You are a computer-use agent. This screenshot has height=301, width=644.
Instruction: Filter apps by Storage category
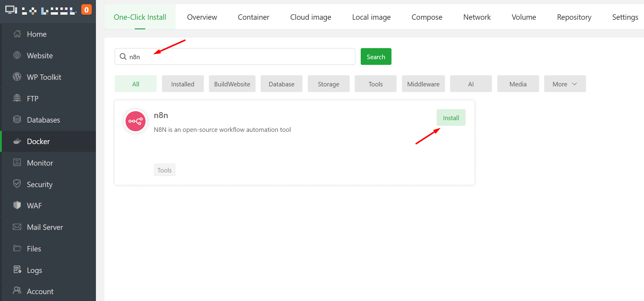328,84
